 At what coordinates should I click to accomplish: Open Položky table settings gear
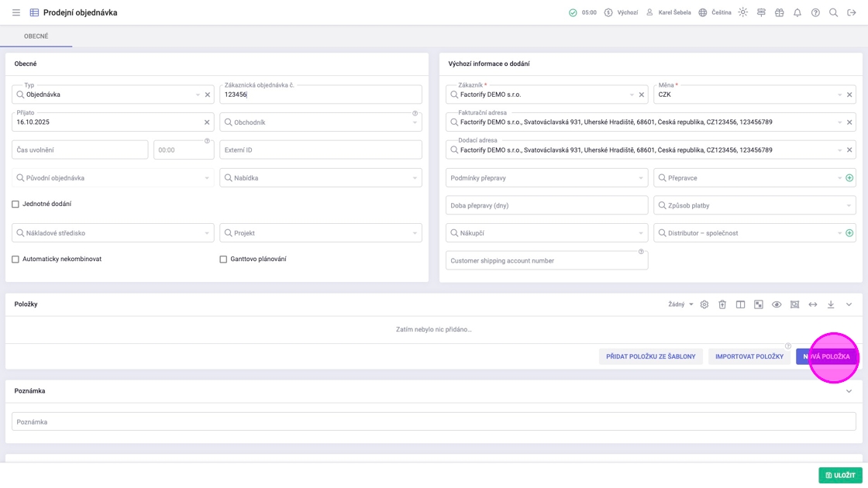(704, 304)
